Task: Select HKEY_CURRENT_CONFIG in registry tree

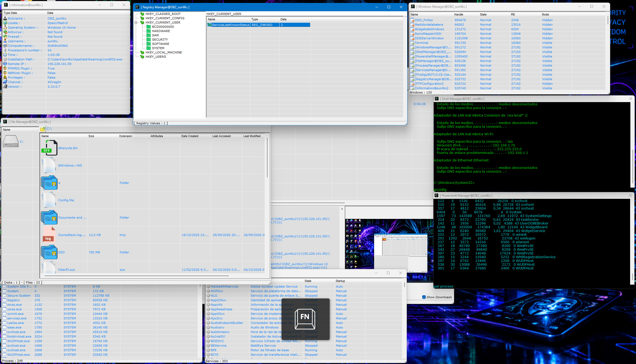Action: click(165, 18)
